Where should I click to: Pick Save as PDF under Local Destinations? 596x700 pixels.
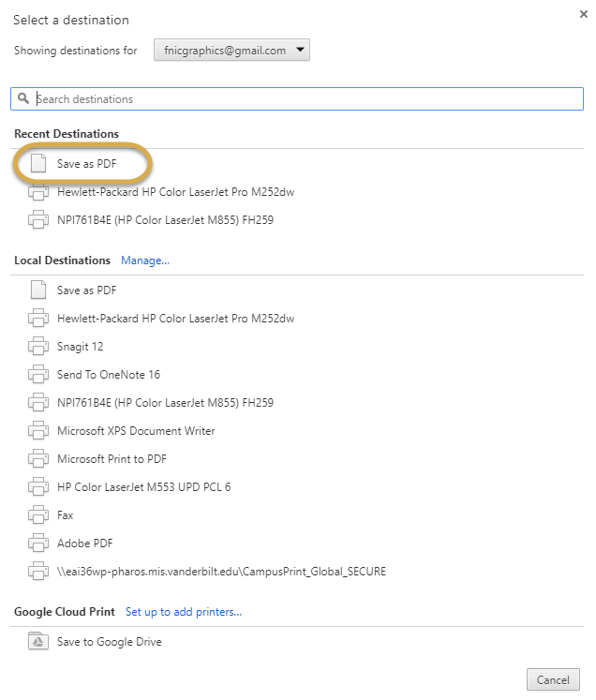point(297,290)
